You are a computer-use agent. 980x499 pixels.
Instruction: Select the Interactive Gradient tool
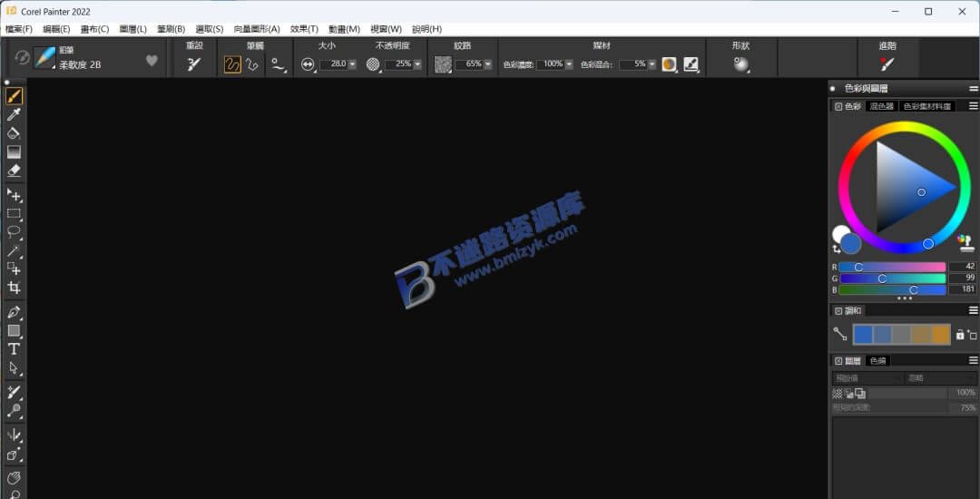click(x=14, y=152)
